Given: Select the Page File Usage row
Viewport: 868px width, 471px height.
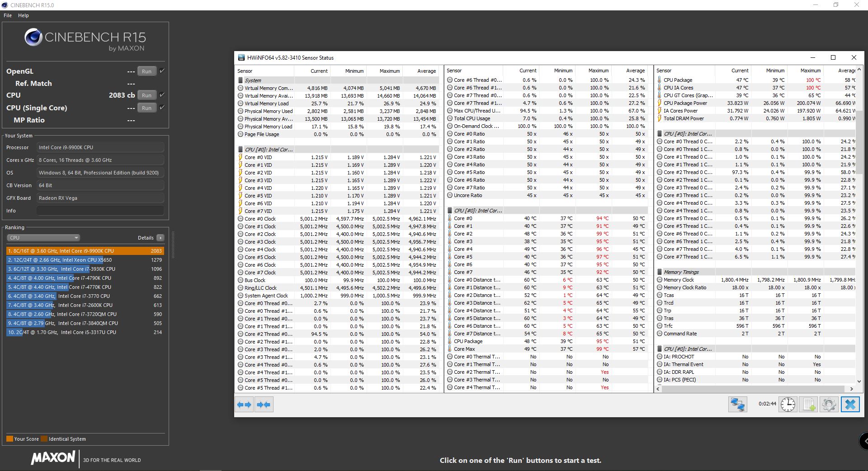Looking at the screenshot, I should click(338, 134).
